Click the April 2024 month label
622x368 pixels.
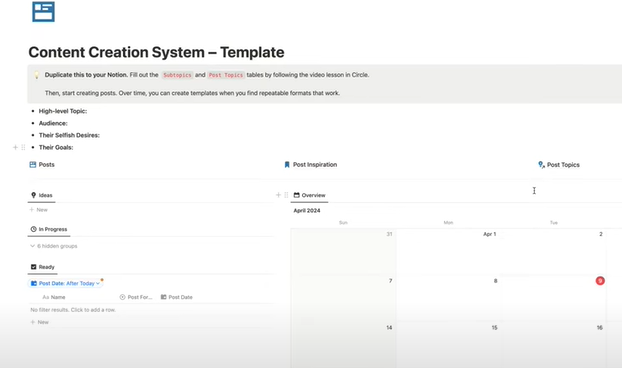pyautogui.click(x=307, y=211)
